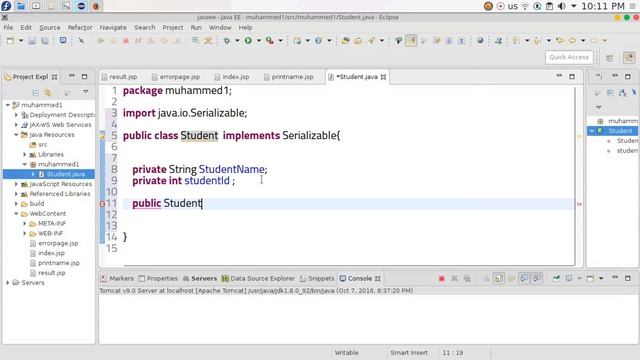Viewport: 640px width, 360px height.
Task: Click the Open Type icon in toolbar
Action: (345, 40)
